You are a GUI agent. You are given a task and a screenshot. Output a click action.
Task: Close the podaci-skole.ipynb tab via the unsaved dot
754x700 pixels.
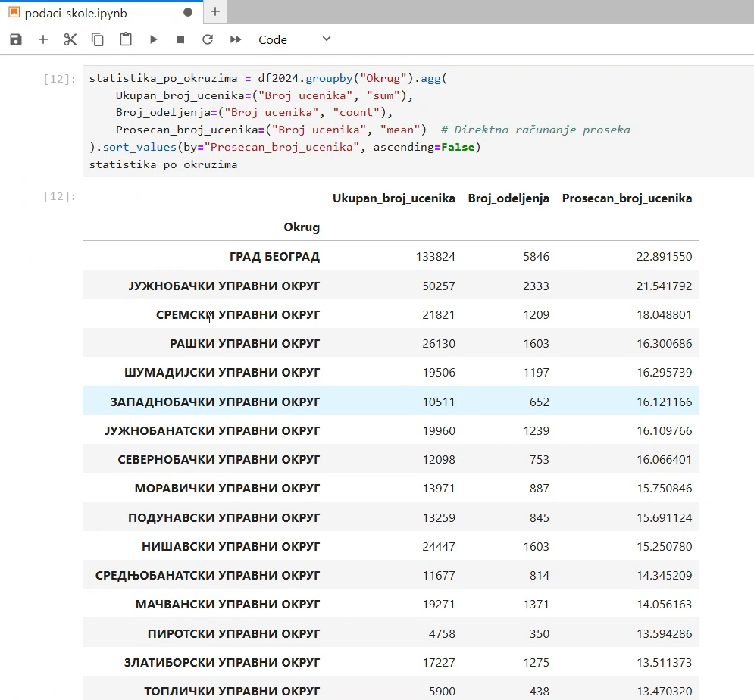[x=188, y=12]
